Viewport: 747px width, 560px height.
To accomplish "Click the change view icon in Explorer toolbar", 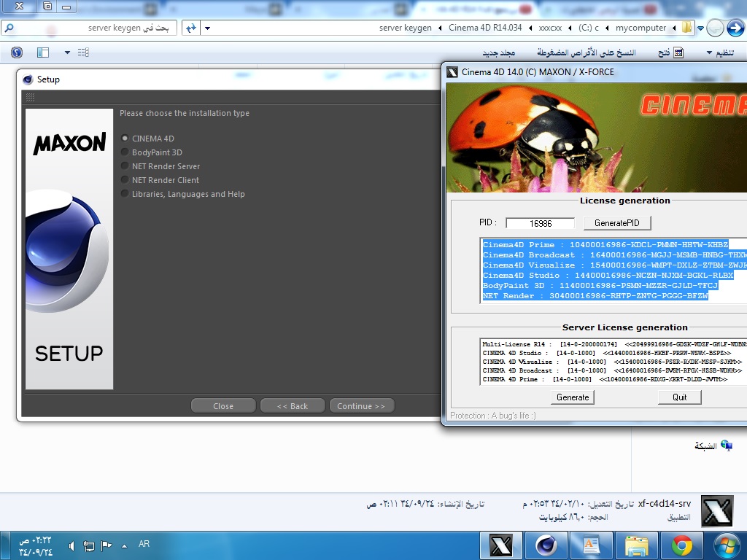I will tap(83, 52).
